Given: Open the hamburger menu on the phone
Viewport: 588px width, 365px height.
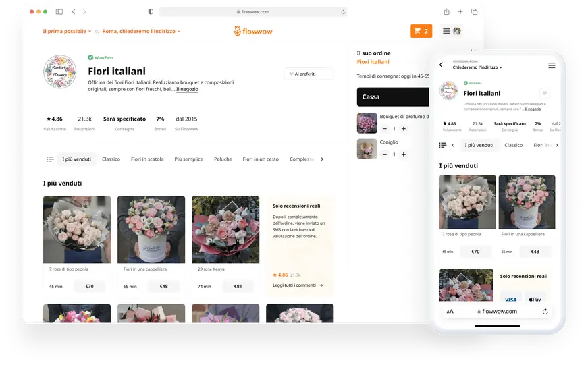Looking at the screenshot, I should 552,65.
